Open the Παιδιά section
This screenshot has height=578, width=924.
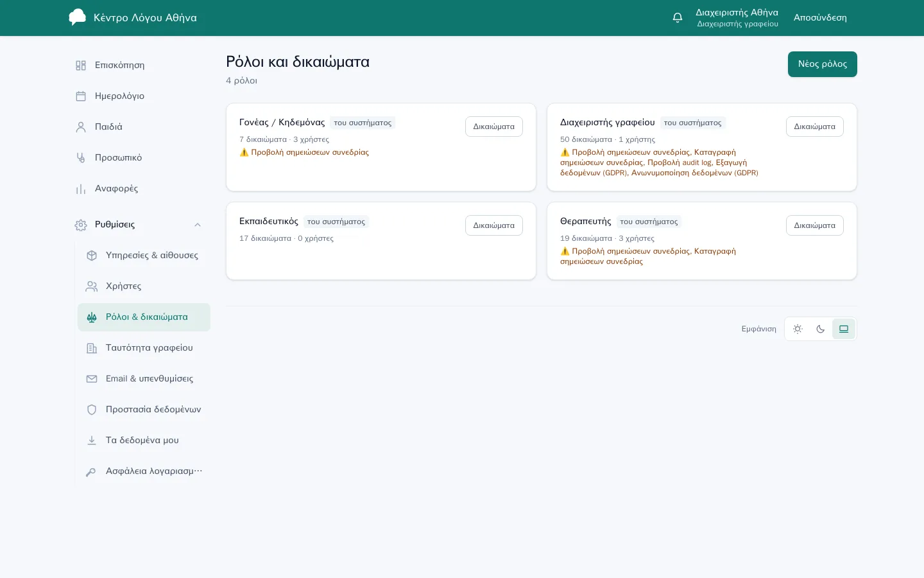point(139,127)
